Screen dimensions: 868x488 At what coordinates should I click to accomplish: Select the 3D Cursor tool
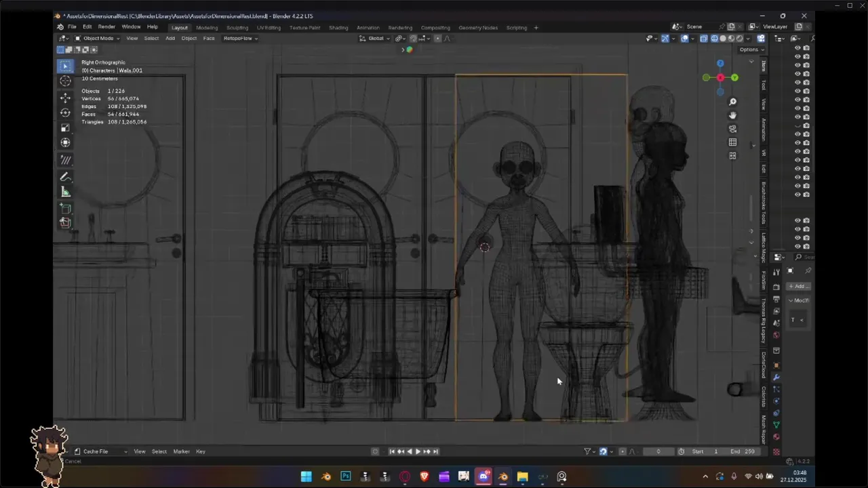(65, 81)
